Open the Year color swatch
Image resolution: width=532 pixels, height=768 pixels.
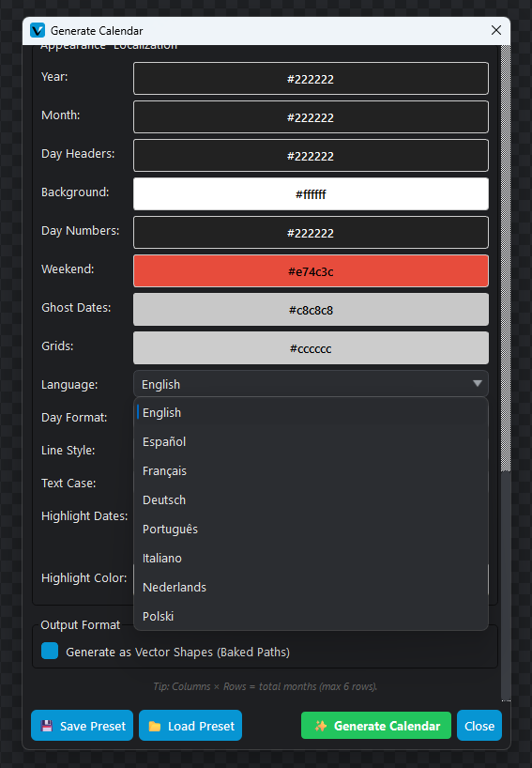tap(311, 78)
